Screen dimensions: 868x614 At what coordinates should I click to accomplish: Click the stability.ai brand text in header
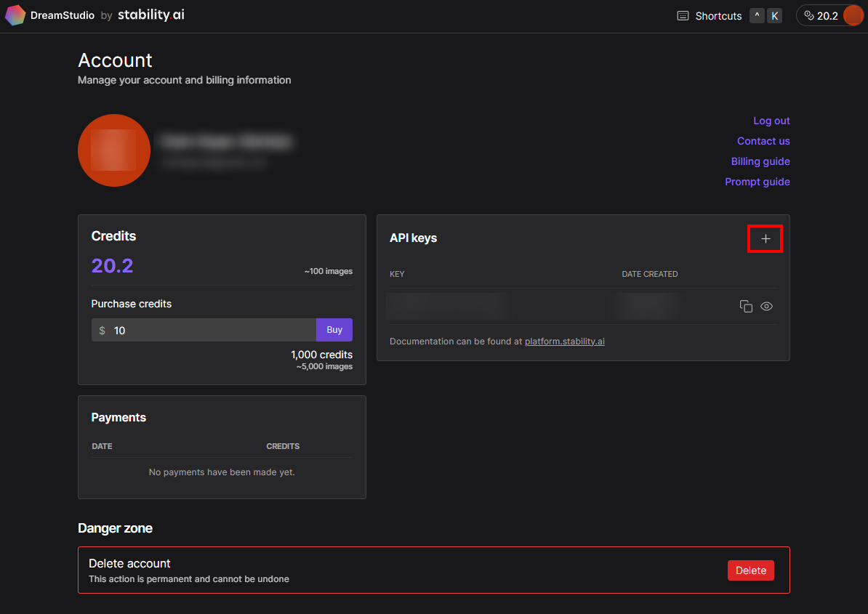151,15
